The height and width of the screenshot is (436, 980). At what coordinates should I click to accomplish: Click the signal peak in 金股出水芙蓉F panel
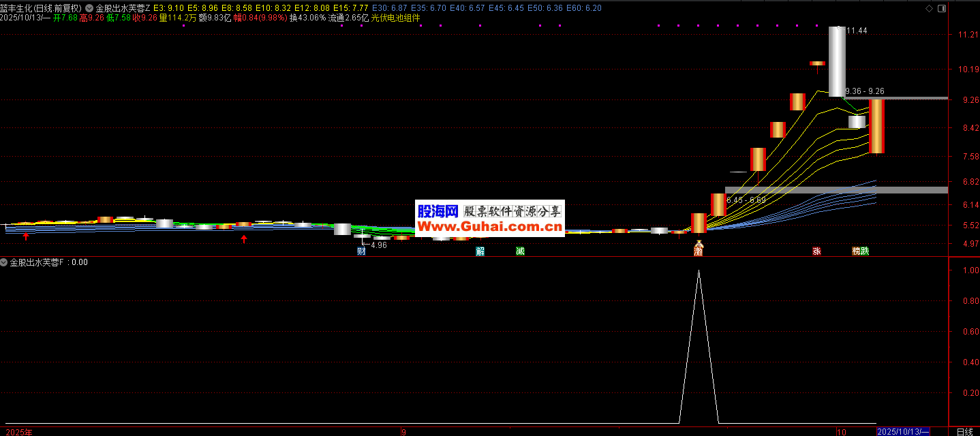pos(698,272)
